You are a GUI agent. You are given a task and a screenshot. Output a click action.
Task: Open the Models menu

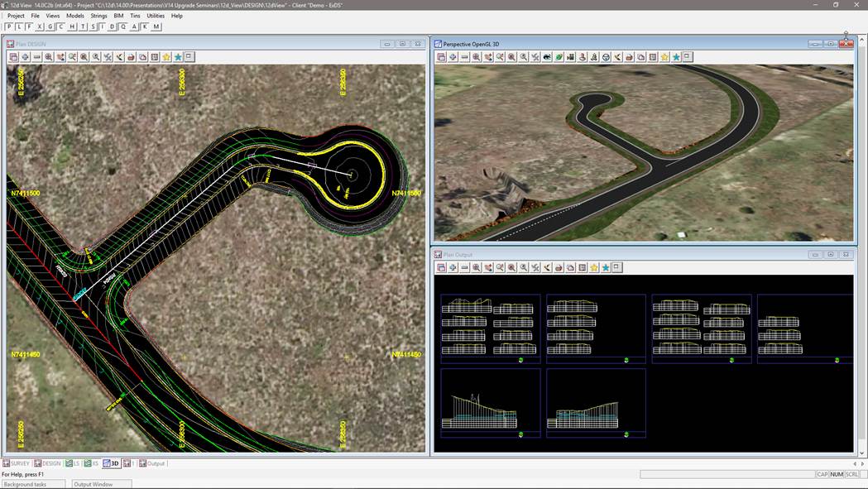pyautogui.click(x=75, y=16)
